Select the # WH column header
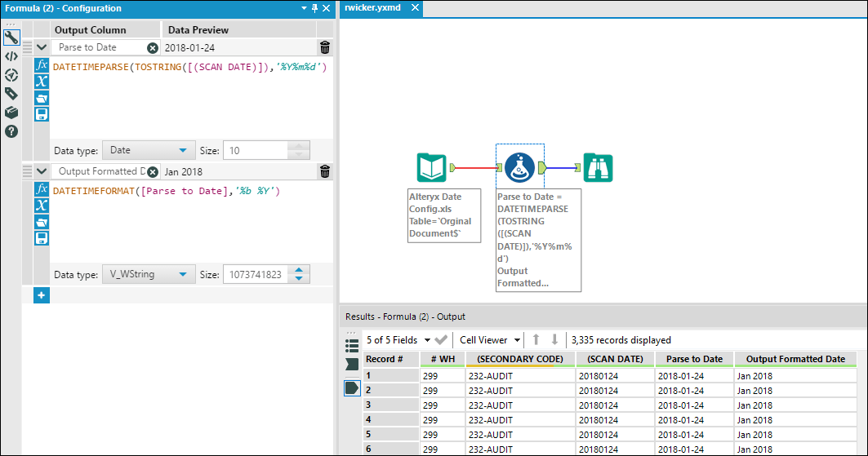The width and height of the screenshot is (868, 456). (x=443, y=359)
